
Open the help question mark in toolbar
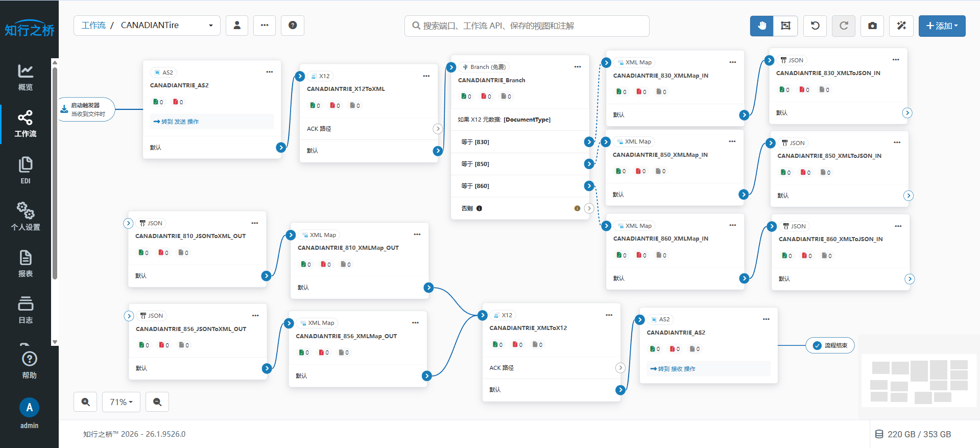[293, 26]
